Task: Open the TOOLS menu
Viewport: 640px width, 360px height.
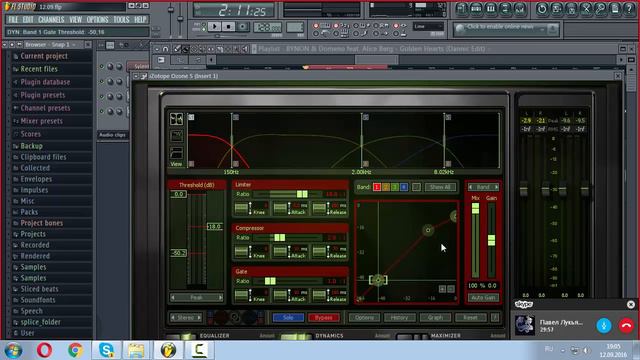Action: [x=121, y=19]
